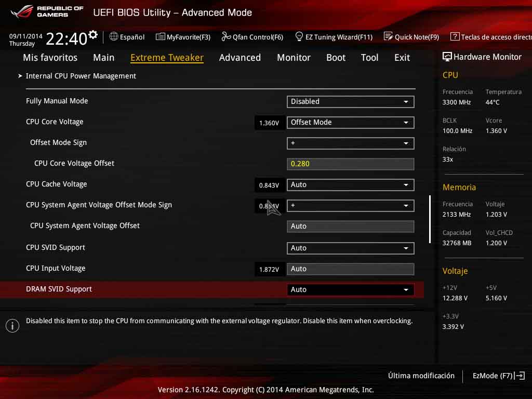
Task: Click the Quick Note(F9) label
Action: (417, 37)
